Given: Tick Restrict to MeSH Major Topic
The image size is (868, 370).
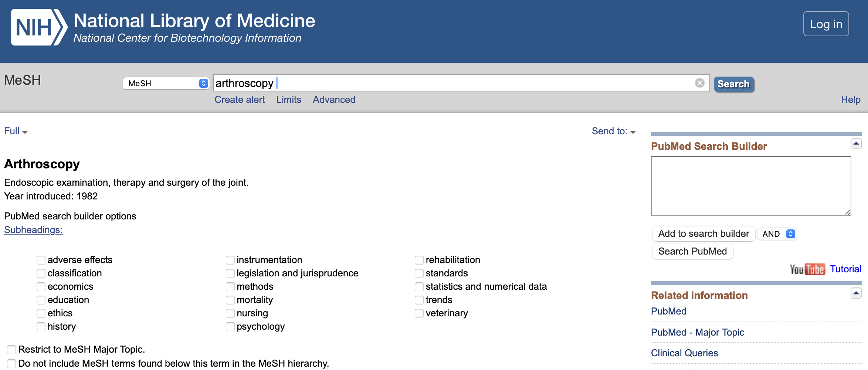Looking at the screenshot, I should coord(11,350).
